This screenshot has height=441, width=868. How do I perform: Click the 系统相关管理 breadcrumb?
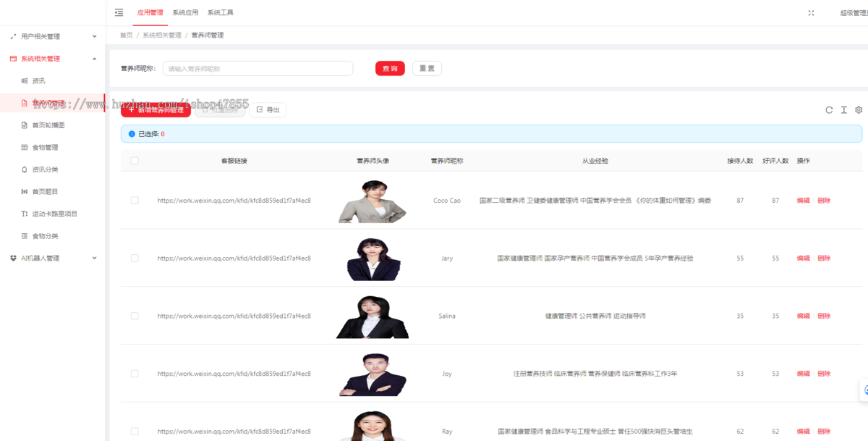pos(162,35)
